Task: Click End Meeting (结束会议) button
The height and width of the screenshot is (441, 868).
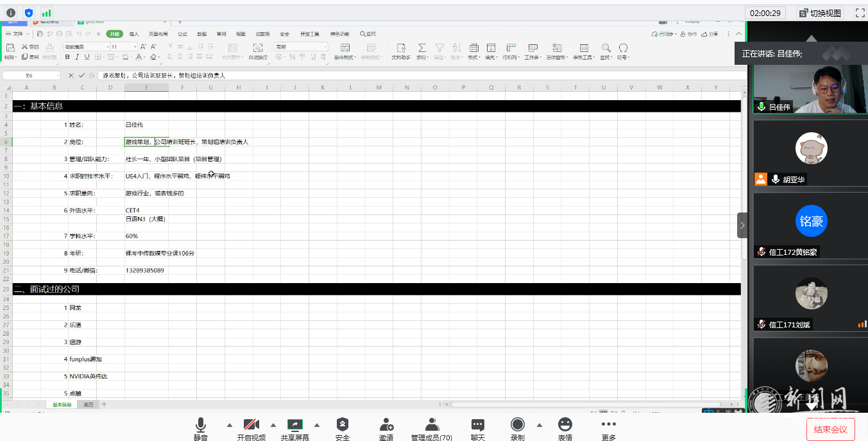Action: (x=830, y=429)
